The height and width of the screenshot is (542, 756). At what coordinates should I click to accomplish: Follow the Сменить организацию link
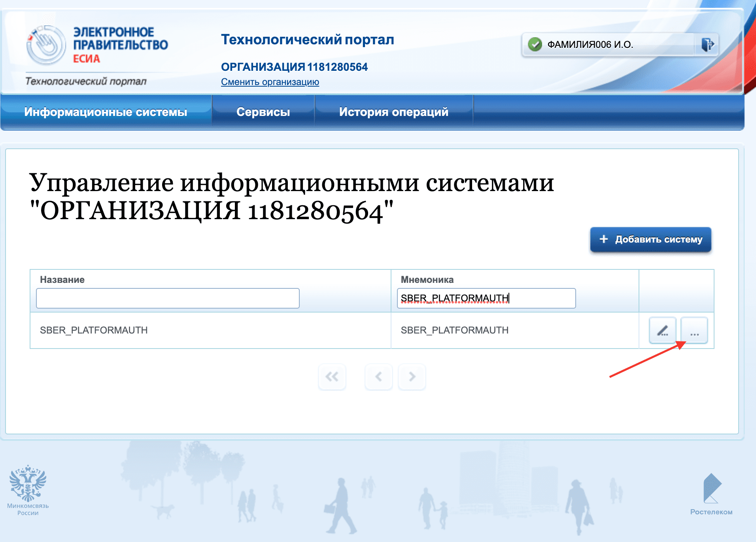[270, 82]
